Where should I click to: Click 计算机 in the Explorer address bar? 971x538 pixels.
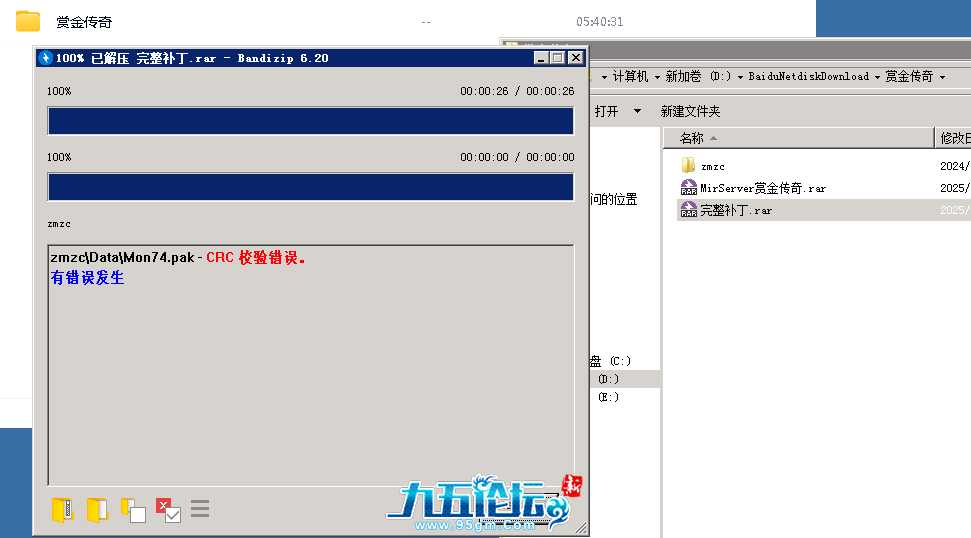pyautogui.click(x=630, y=77)
